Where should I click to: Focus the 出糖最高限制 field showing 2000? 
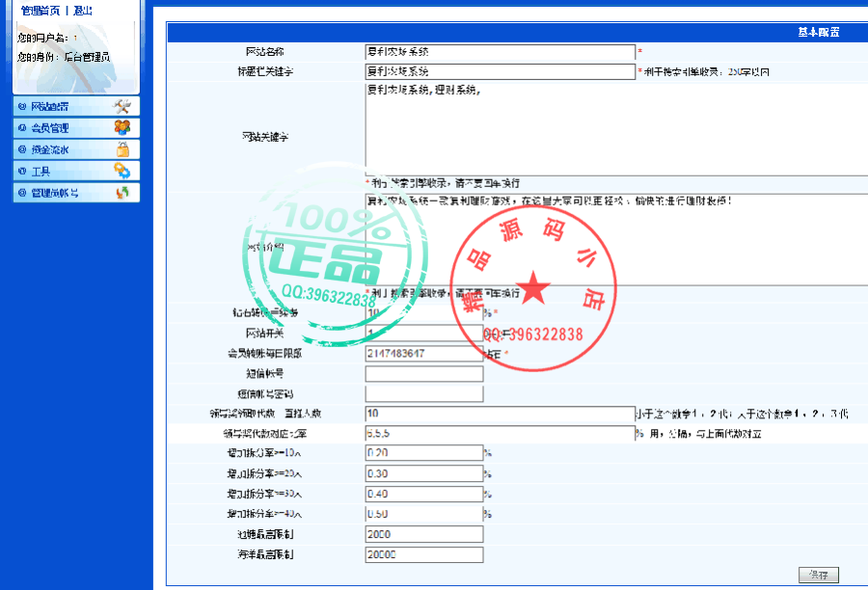tap(424, 534)
